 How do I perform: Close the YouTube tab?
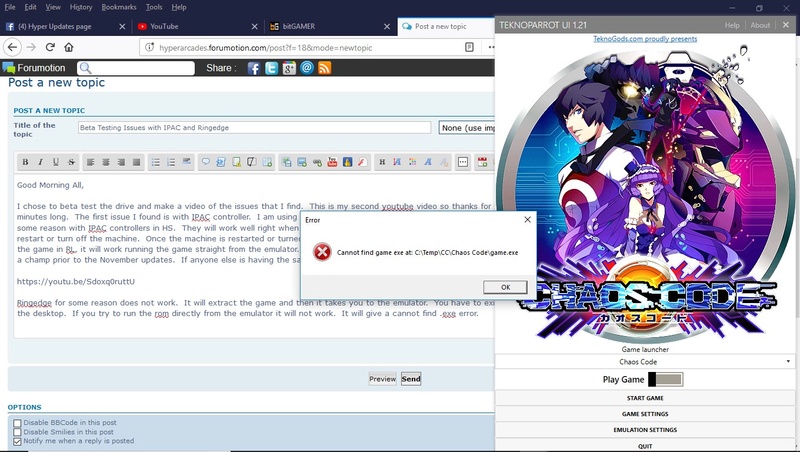[255, 27]
